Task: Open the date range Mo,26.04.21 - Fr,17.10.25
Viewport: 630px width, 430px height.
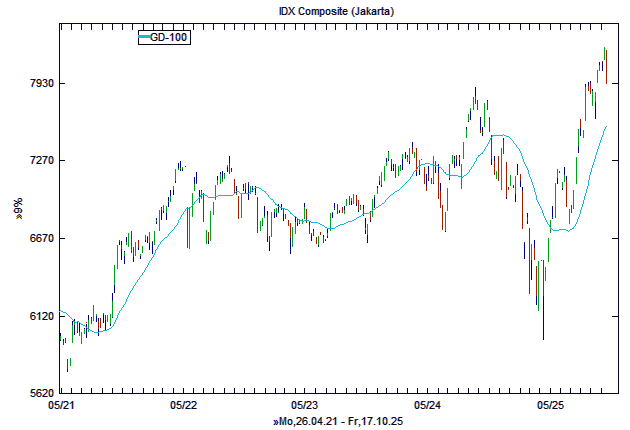Action: (337, 422)
